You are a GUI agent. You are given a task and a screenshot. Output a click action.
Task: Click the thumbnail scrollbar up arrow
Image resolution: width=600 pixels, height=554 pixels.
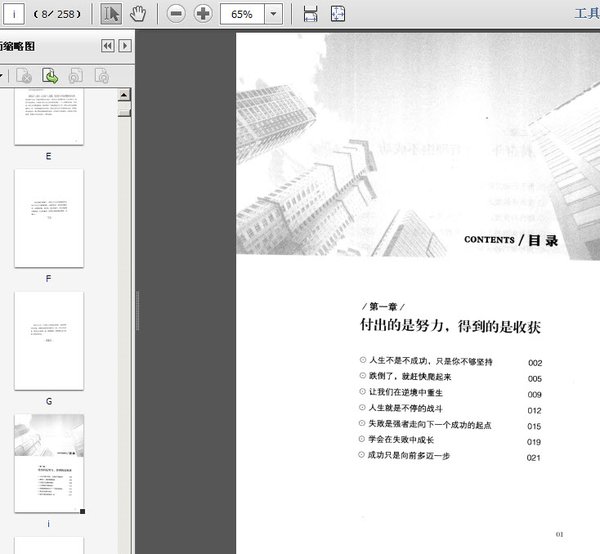coord(124,95)
